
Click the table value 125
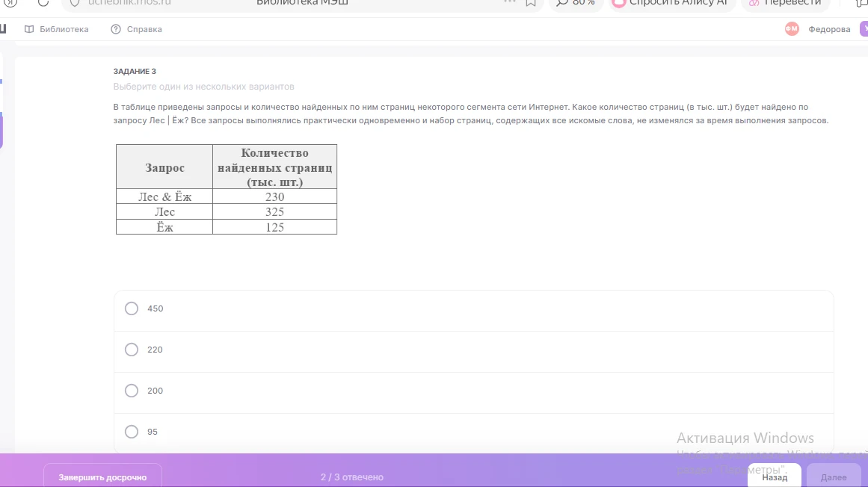274,227
